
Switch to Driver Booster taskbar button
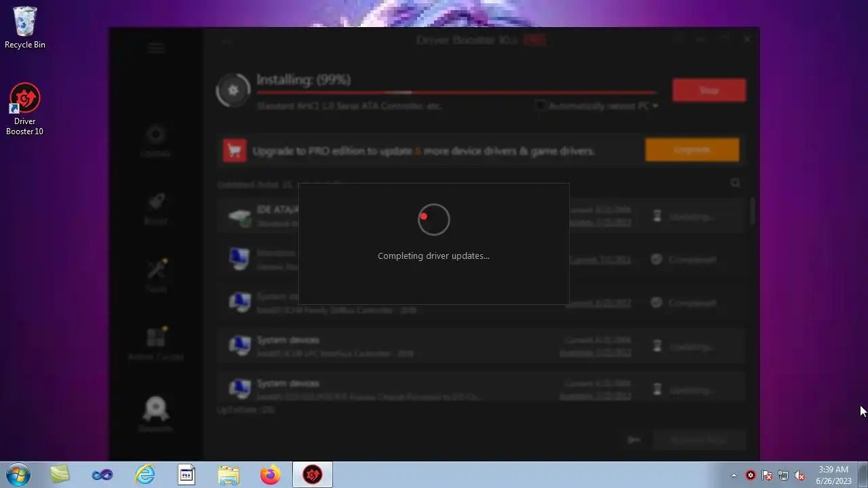click(313, 474)
